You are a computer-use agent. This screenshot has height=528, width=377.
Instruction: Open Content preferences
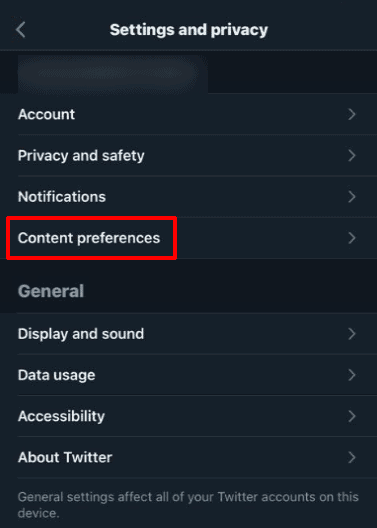pos(188,238)
